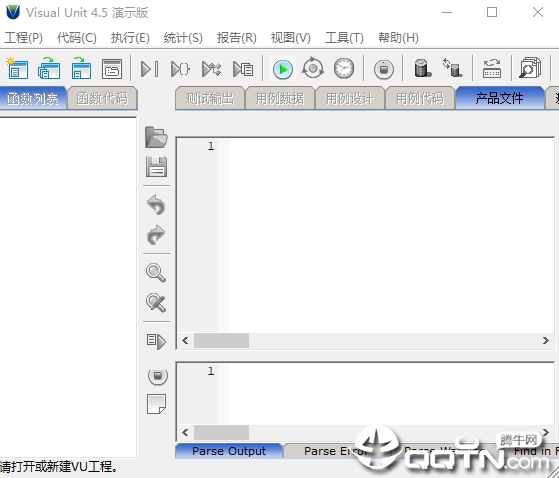This screenshot has height=478, width=559.
Task: Switch to the 用例设计 tab
Action: click(350, 98)
